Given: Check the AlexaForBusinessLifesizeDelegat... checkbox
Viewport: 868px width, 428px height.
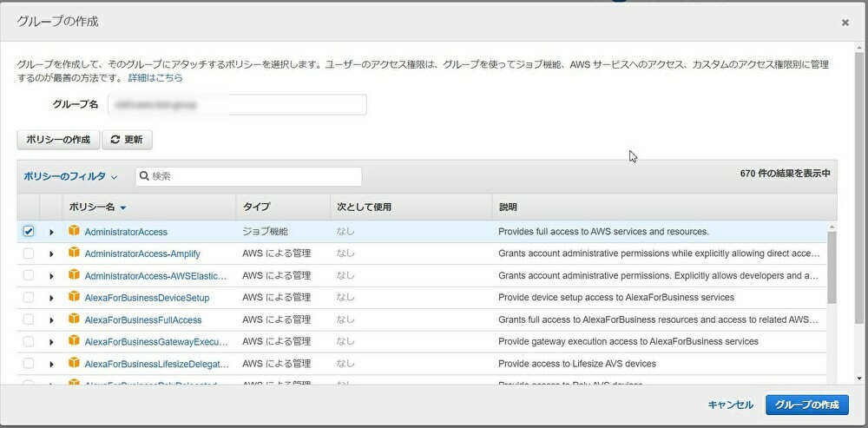Looking at the screenshot, I should click(x=29, y=364).
